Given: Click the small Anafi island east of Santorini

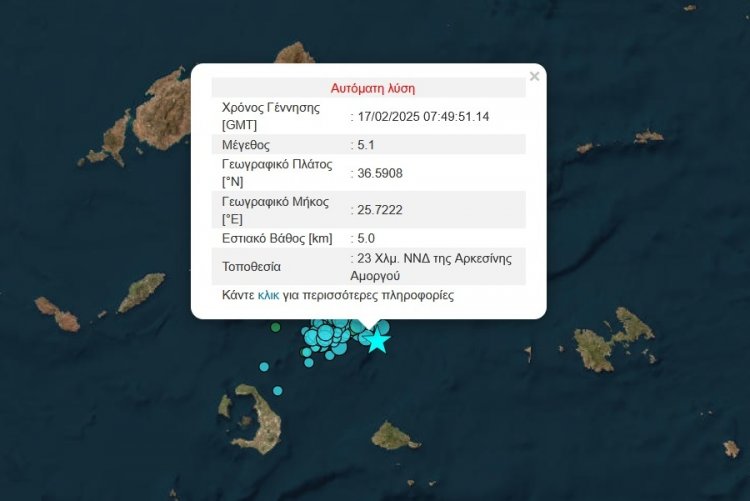Looking at the screenshot, I should click(x=393, y=436).
